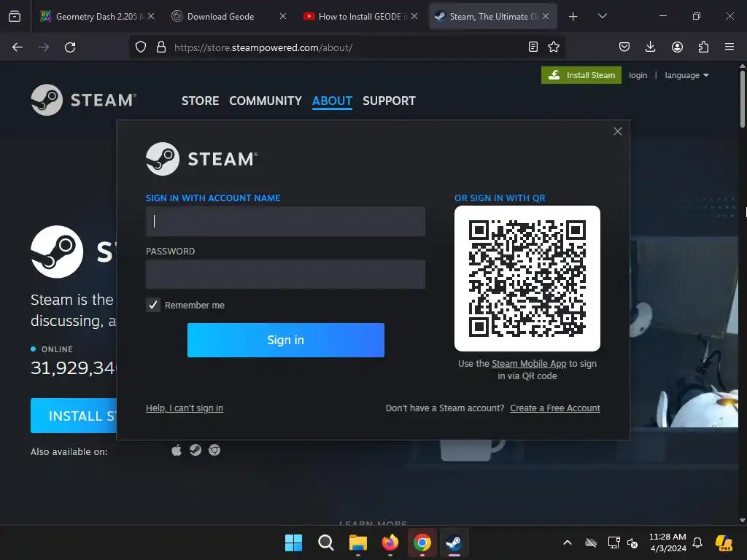
Task: Click the blue Sign in button
Action: coord(286,340)
